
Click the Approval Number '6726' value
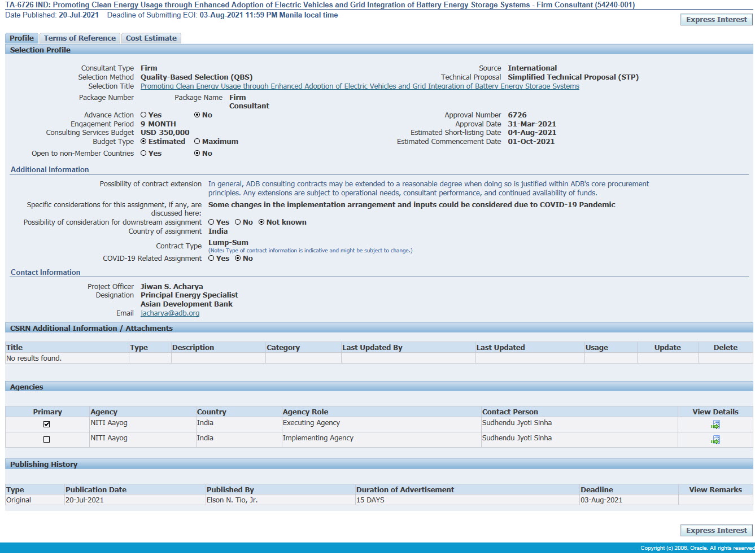pyautogui.click(x=517, y=115)
